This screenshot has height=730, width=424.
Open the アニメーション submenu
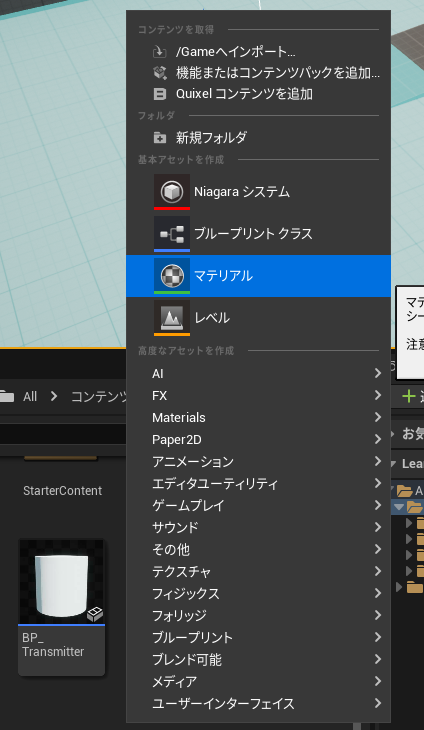(x=258, y=462)
